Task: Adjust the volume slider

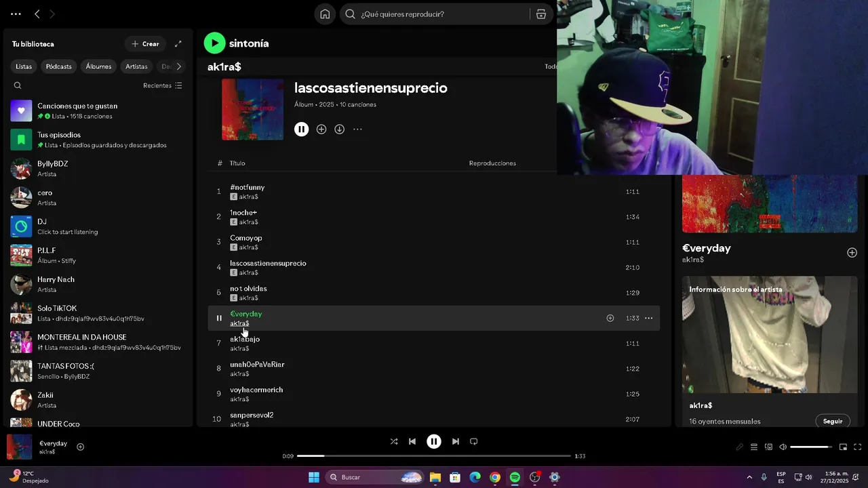Action: 811,447
